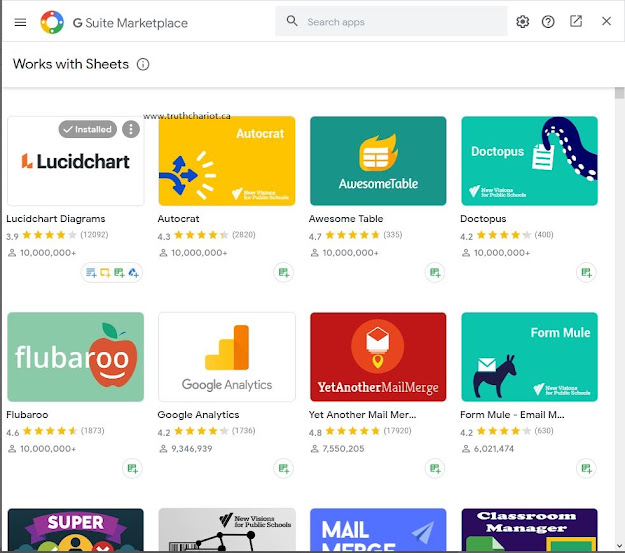Click the search magnifier icon
Image resolution: width=625 pixels, height=553 pixels.
(292, 21)
